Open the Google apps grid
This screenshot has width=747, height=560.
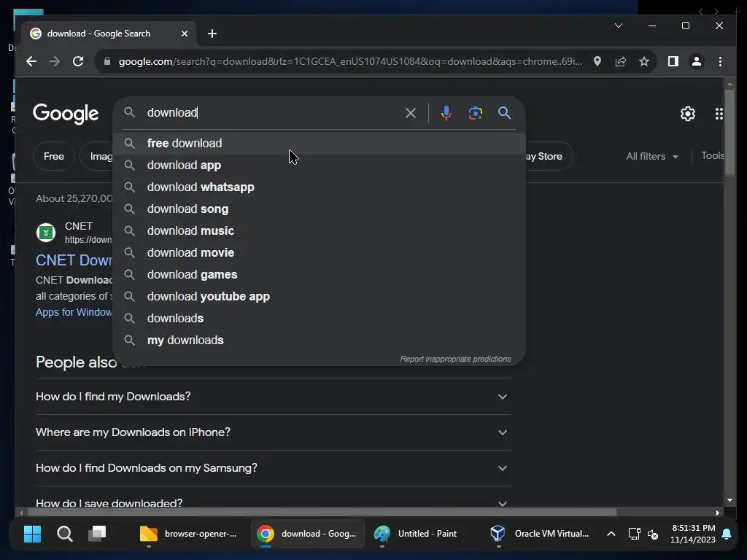[719, 114]
